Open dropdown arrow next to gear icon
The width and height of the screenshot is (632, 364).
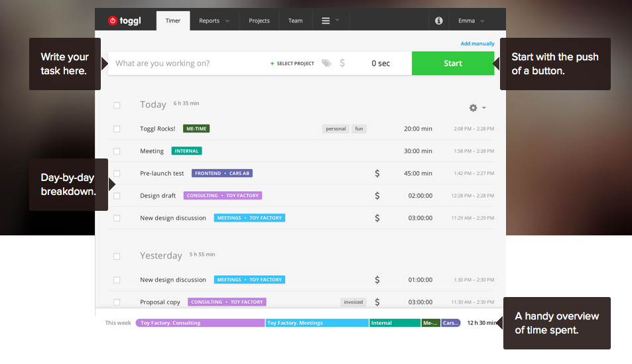(484, 107)
